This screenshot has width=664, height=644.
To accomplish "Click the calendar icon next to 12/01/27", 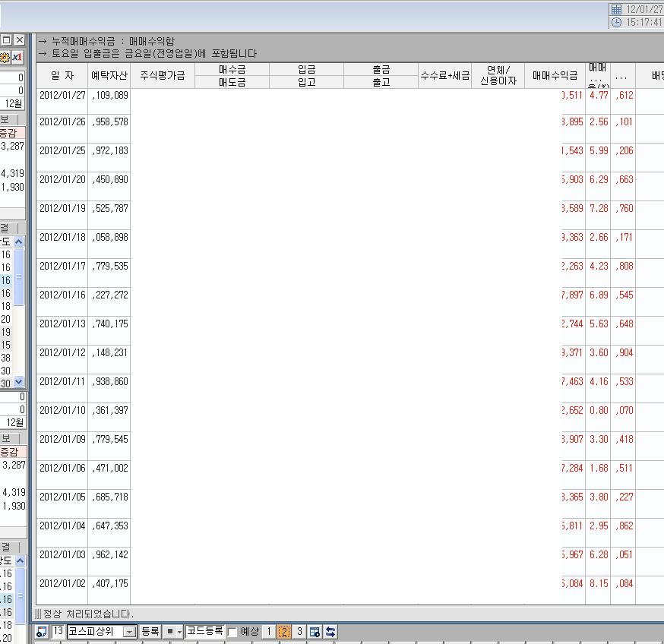I will coord(617,9).
